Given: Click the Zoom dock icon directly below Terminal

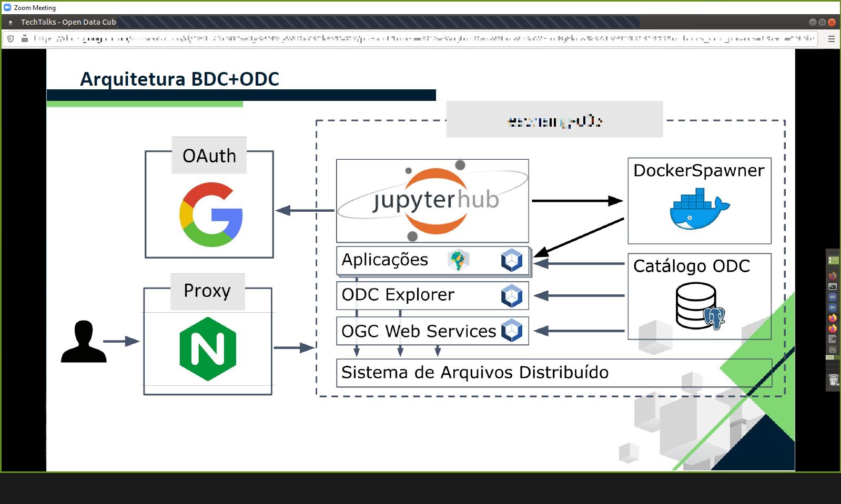Looking at the screenshot, I should pyautogui.click(x=833, y=297).
